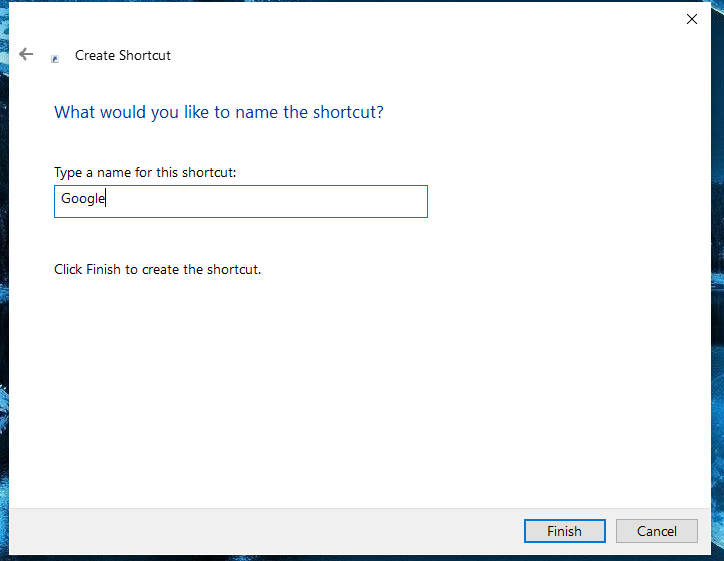Screen dimensions: 724x561
Task: Click blank space right of the name text box
Action: pos(560,201)
